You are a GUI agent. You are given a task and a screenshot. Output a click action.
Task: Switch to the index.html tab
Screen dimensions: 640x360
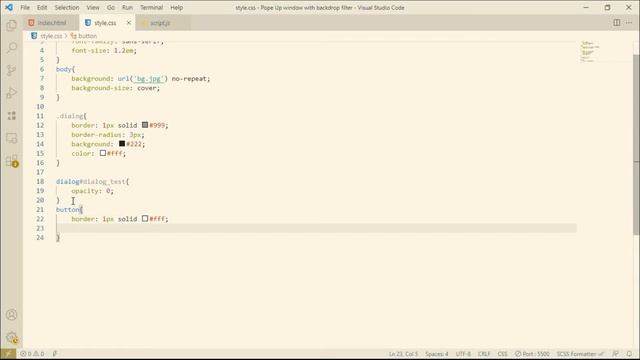click(x=51, y=23)
